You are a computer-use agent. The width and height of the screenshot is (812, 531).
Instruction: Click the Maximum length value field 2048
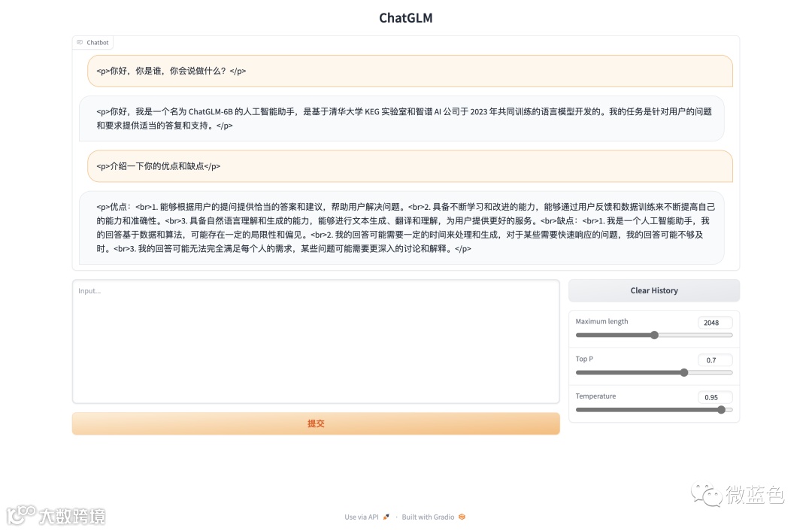click(x=715, y=322)
